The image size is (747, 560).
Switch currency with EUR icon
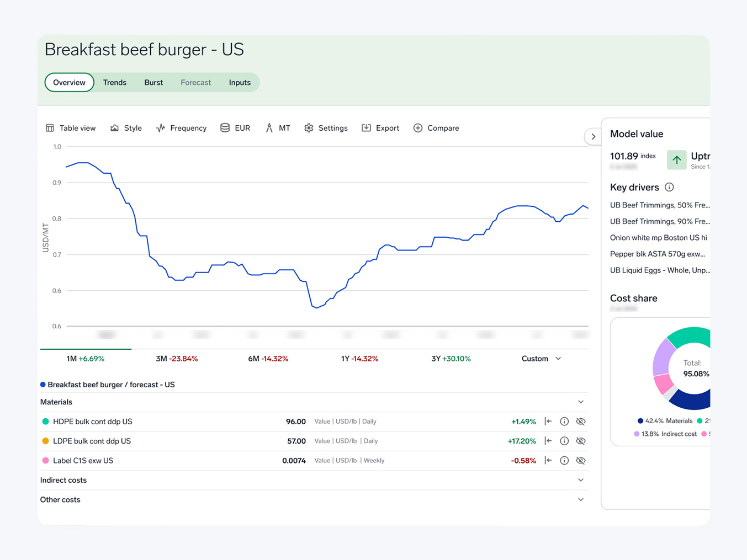[235, 128]
